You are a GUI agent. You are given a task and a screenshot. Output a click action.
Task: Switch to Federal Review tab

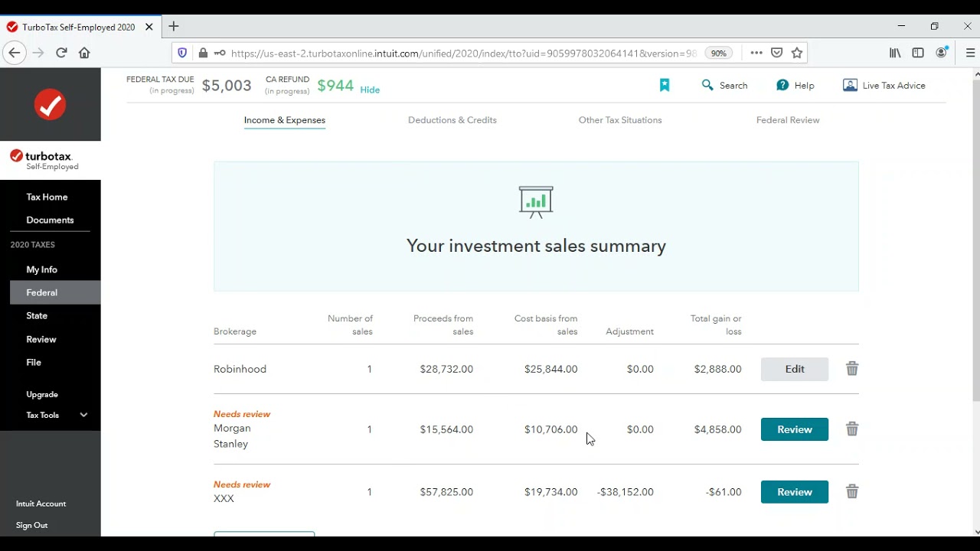coord(788,120)
